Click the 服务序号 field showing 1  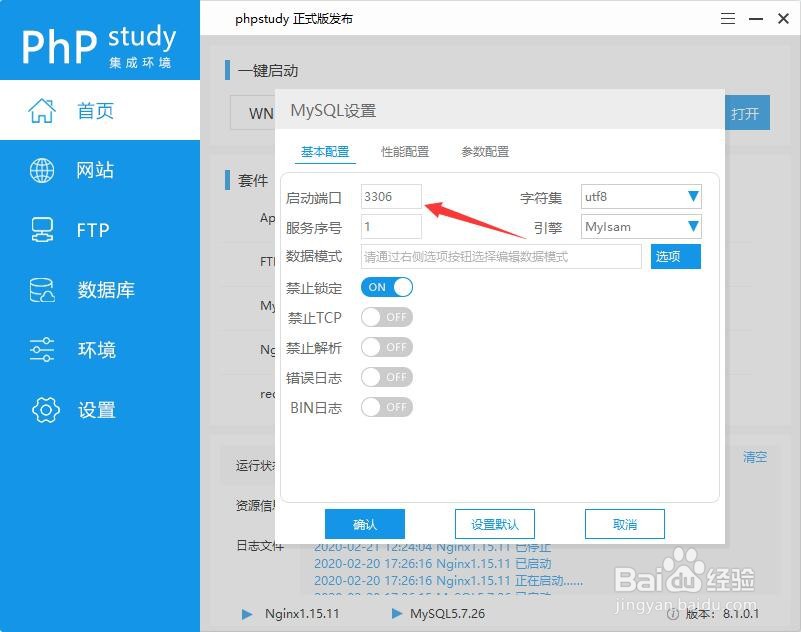(391, 227)
